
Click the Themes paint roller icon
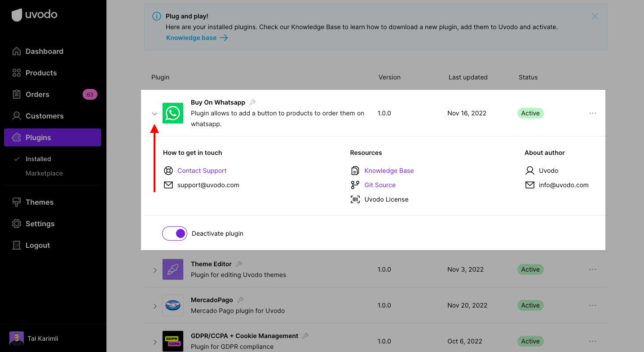click(17, 202)
